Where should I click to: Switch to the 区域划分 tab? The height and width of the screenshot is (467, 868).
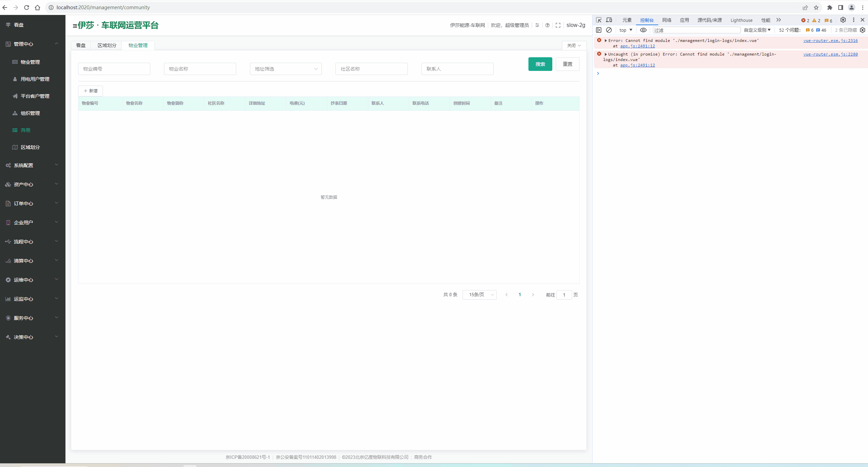point(107,45)
